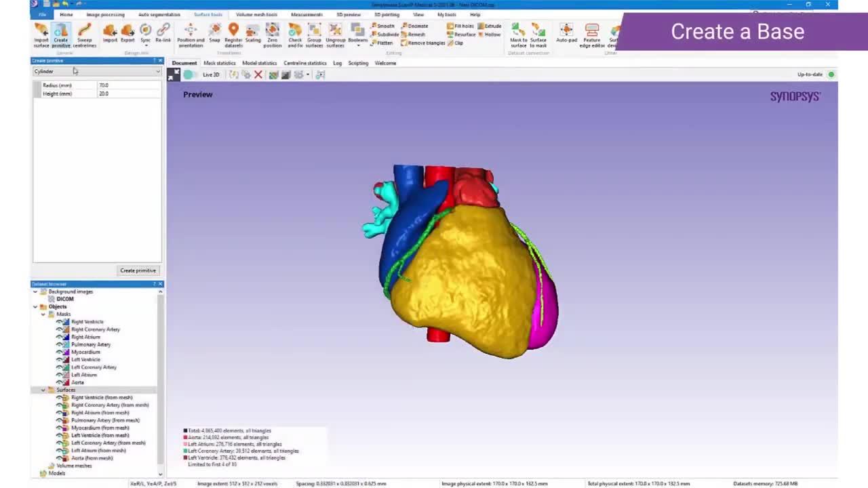This screenshot has height=488, width=868.
Task: Select the Sweep centrelines tool
Action: [84, 32]
